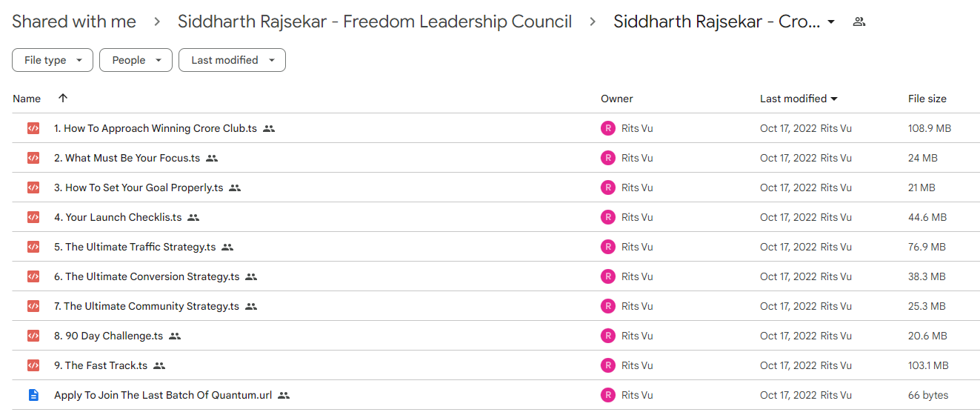The image size is (980, 415).
Task: Click the shared icon beside 8. 90 Day Challenge.ts
Action: click(175, 336)
